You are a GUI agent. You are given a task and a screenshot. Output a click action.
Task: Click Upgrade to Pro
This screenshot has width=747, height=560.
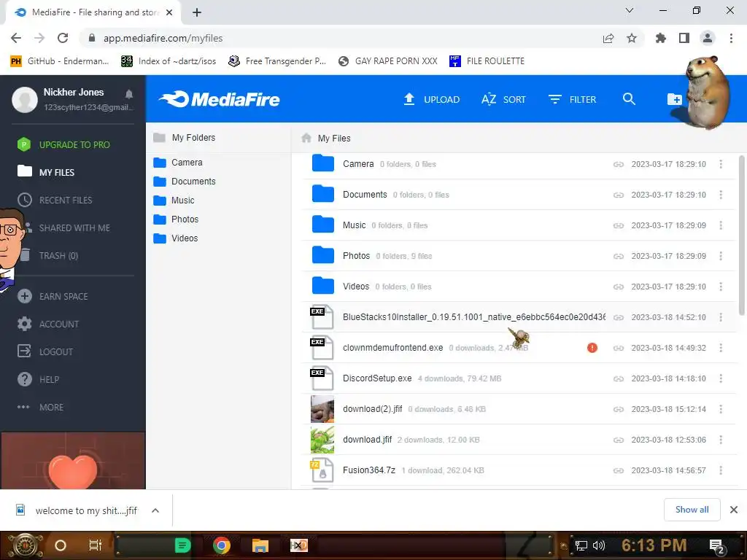coord(63,144)
